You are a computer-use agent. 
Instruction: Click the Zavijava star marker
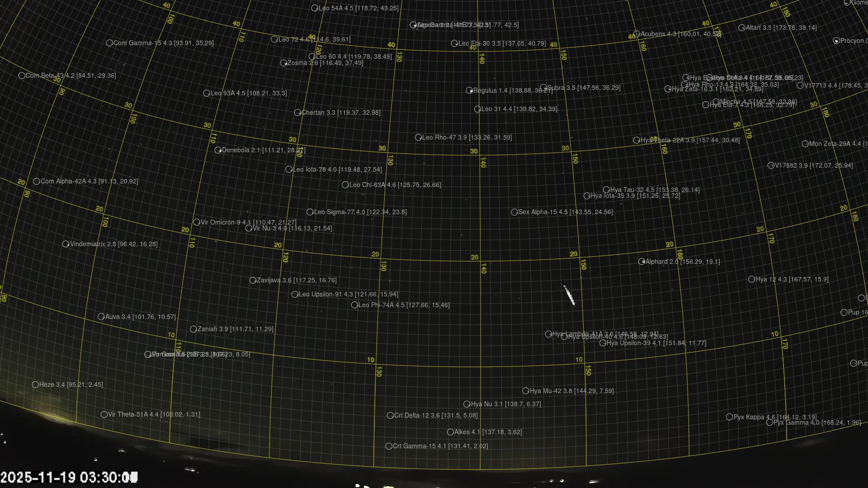253,280
